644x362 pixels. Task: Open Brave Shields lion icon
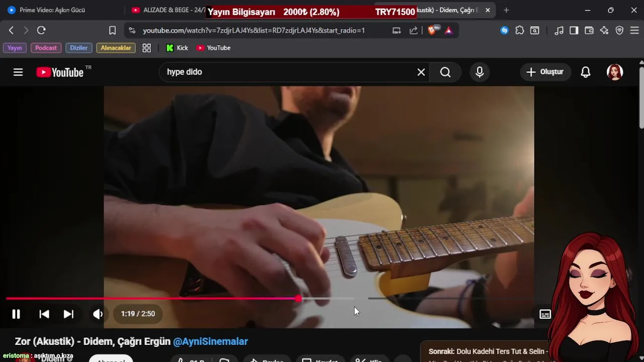coord(432,30)
